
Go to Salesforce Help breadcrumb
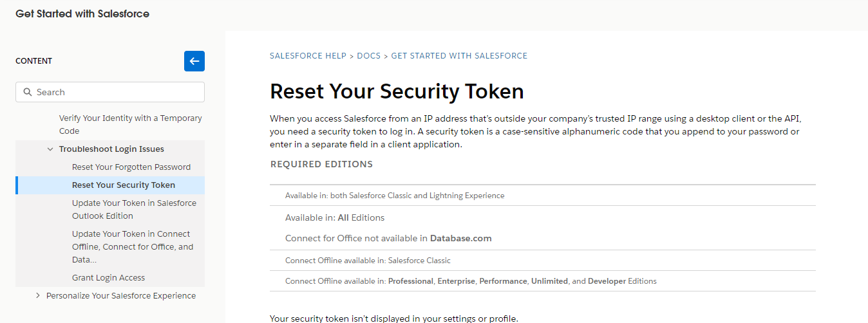pyautogui.click(x=308, y=56)
